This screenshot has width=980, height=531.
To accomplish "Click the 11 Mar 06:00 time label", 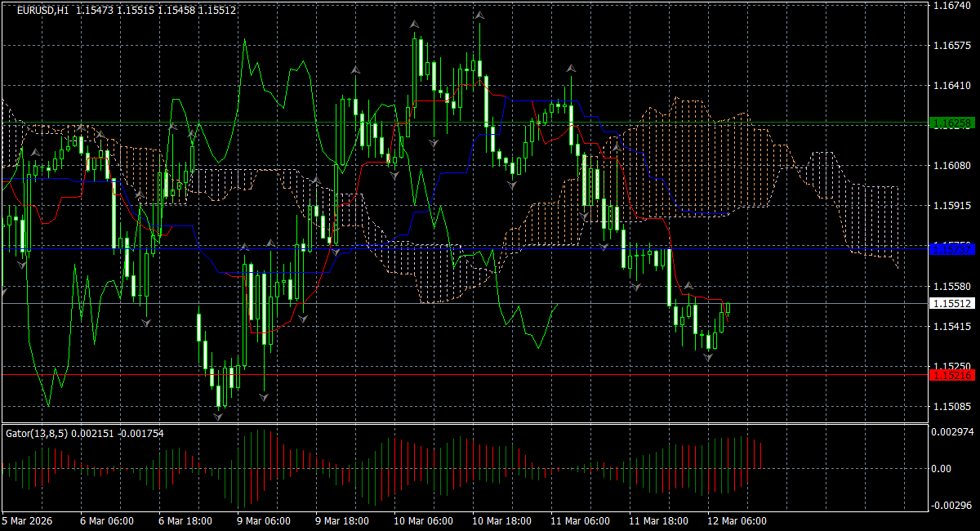I will click(580, 520).
